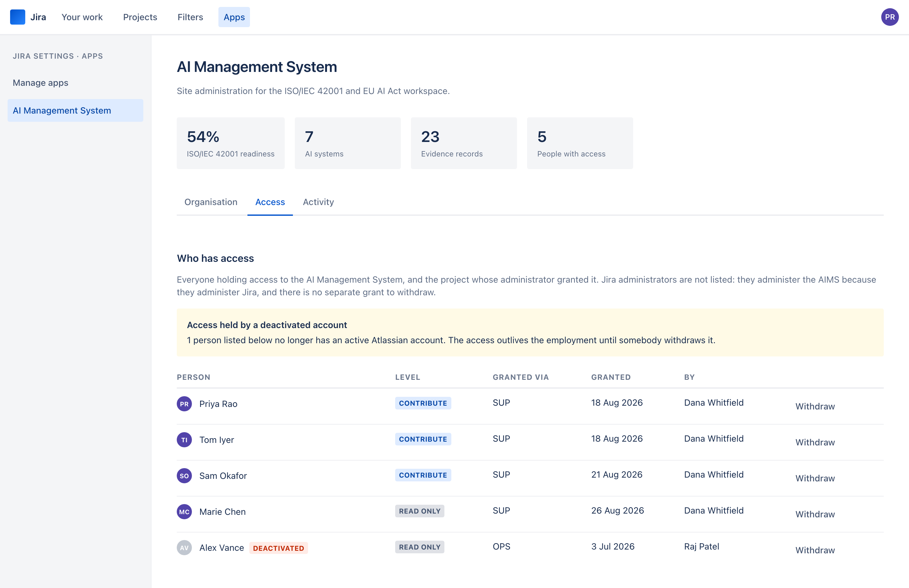Click the 3 Jul 2026 granted date
Image resolution: width=909 pixels, height=588 pixels.
[x=613, y=546]
